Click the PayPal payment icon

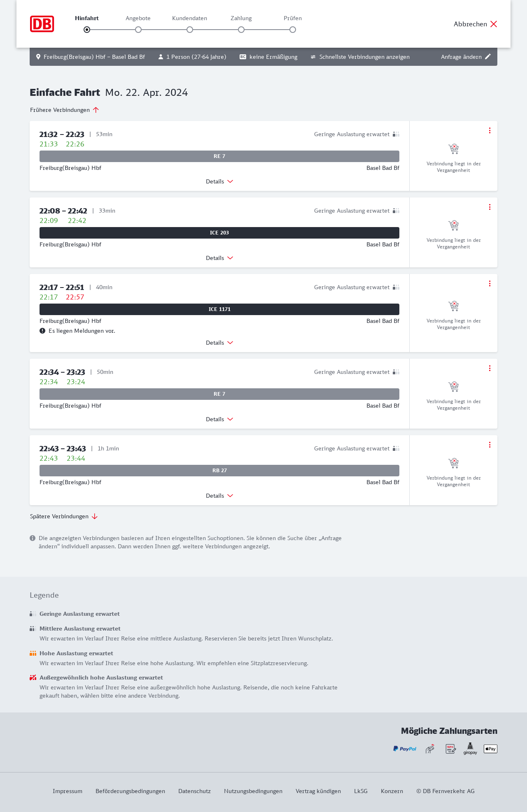pos(405,749)
